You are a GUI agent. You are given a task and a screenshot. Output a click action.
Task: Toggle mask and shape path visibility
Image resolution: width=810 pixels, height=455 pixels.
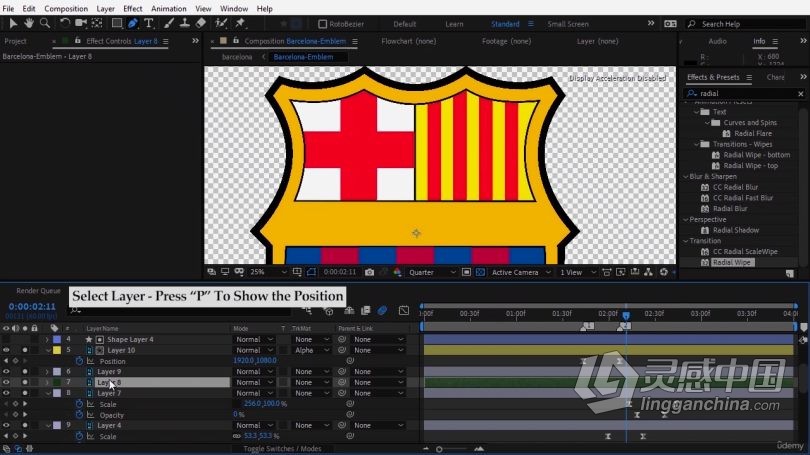click(311, 272)
